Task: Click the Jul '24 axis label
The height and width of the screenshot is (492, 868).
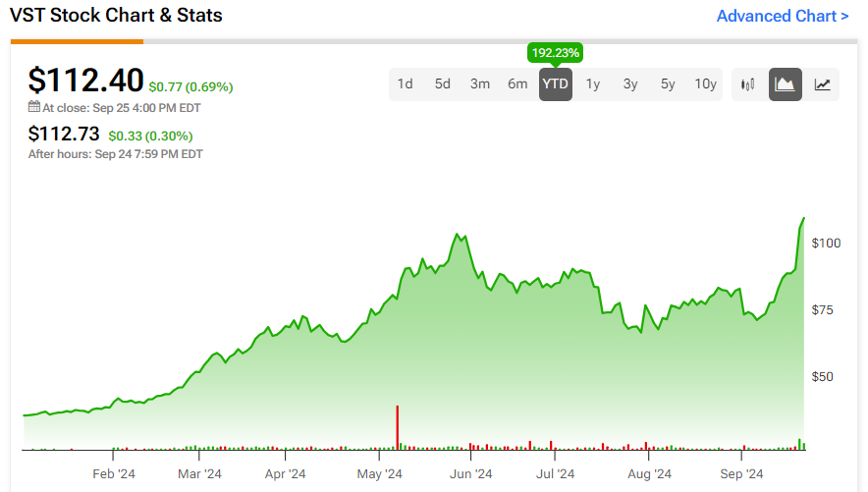Action: [555, 474]
